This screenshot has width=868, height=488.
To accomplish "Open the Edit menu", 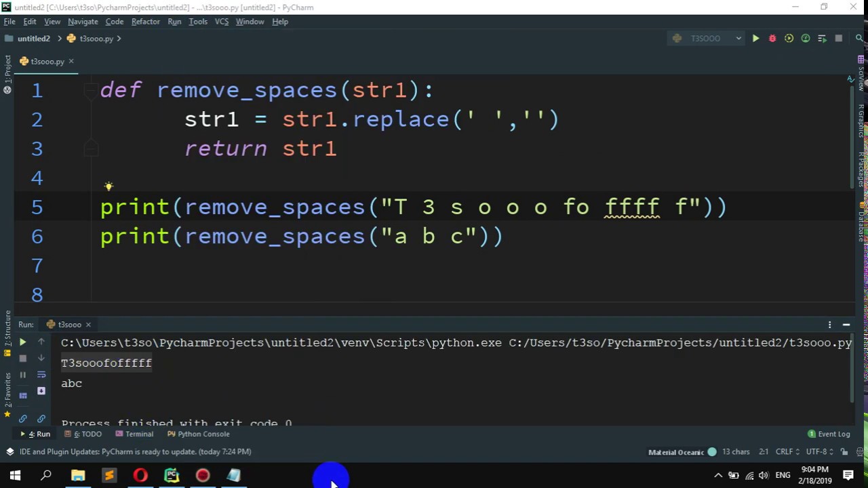I will 30,22.
